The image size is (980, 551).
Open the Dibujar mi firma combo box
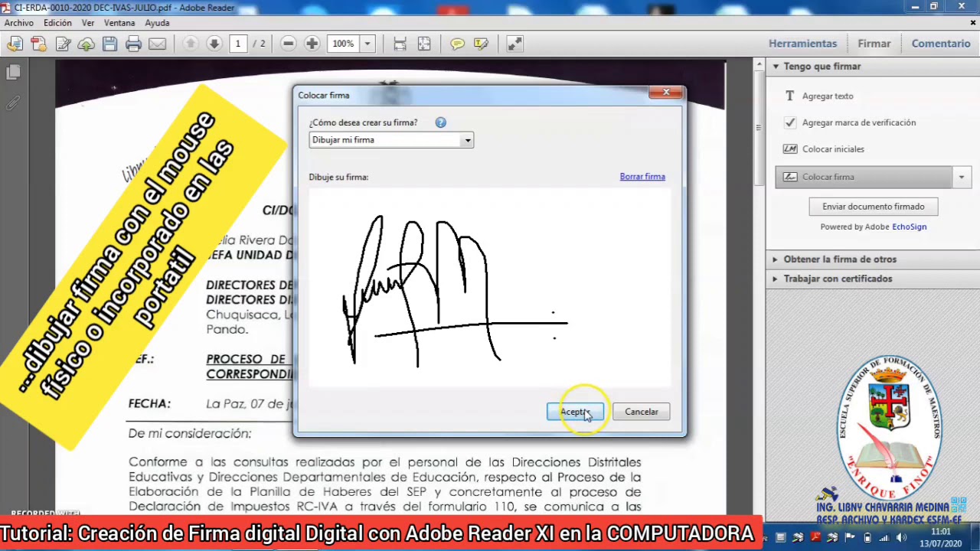pyautogui.click(x=391, y=140)
